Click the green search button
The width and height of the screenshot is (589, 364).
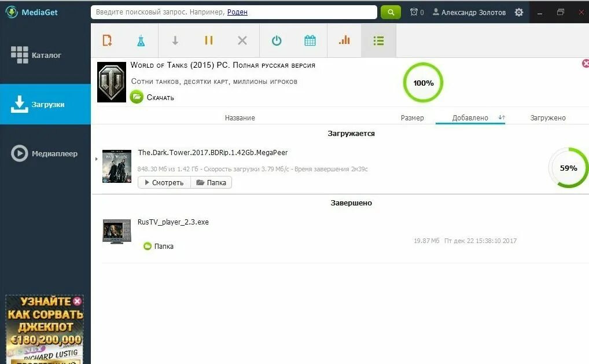pos(391,12)
